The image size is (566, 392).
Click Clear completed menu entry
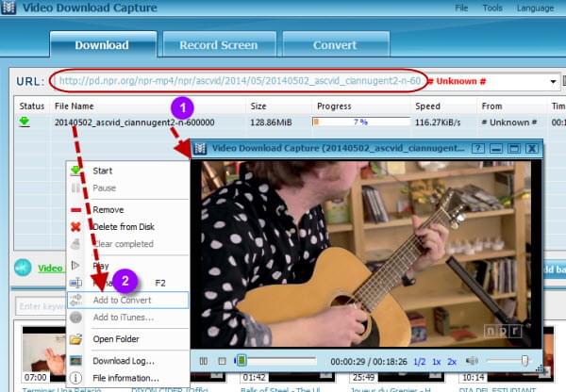(127, 244)
